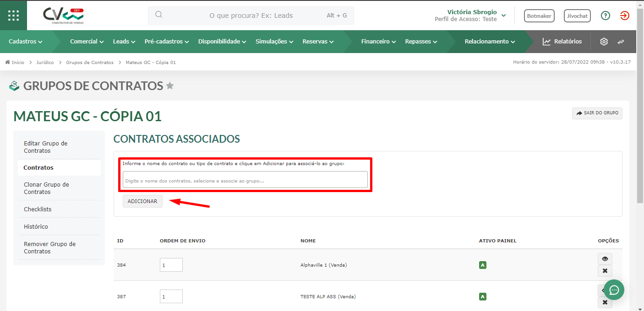Go to Início breadcrumb link
The height and width of the screenshot is (311, 644).
[x=15, y=62]
